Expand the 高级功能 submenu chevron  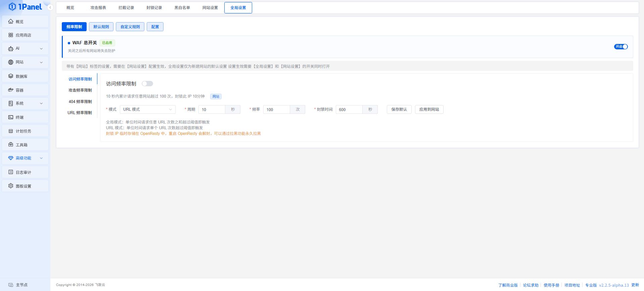(41, 158)
